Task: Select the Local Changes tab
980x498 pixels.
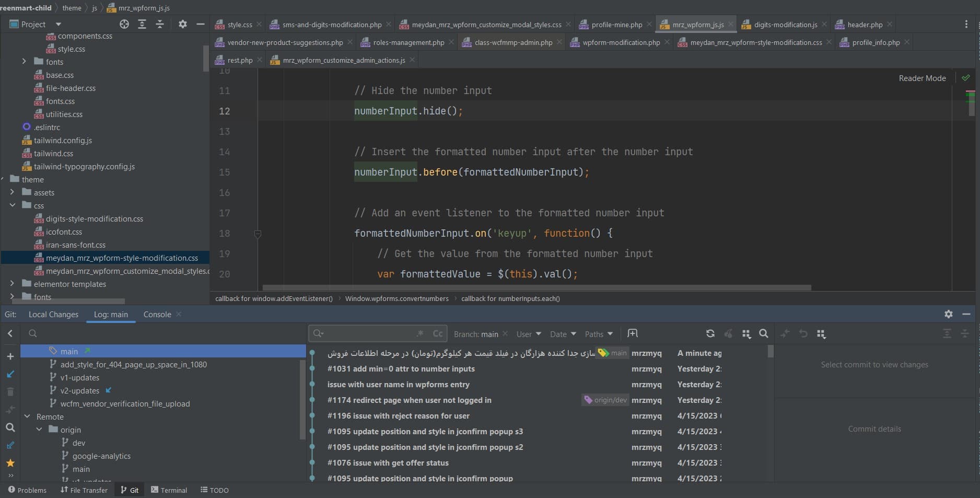Action: (53, 314)
